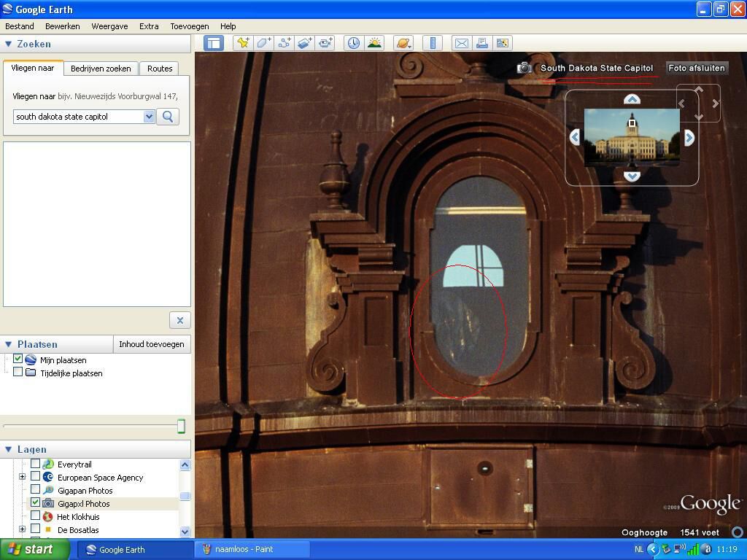Disable the Gigapxl Photos checkbox
The image size is (747, 560).
(x=35, y=502)
